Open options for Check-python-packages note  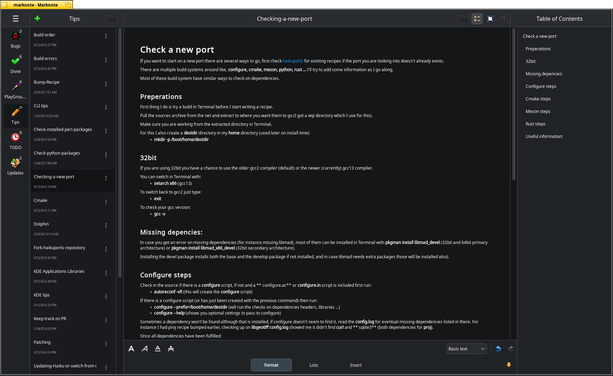(106, 155)
